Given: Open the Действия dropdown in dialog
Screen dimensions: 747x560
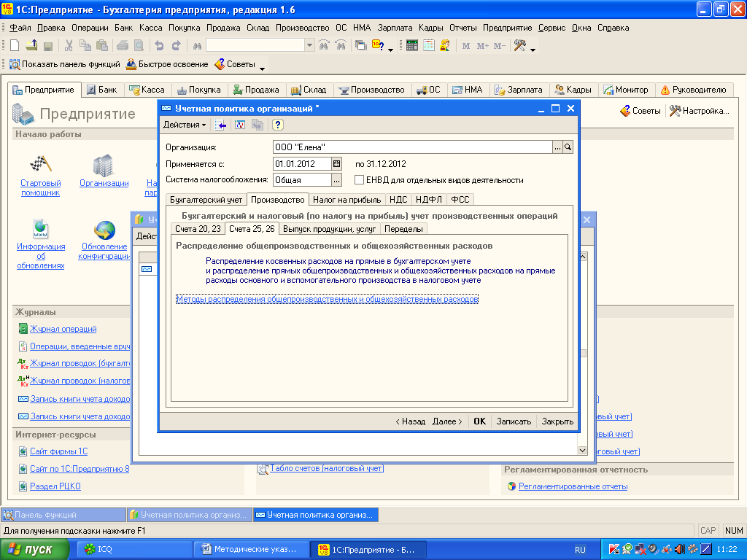Looking at the screenshot, I should point(185,125).
